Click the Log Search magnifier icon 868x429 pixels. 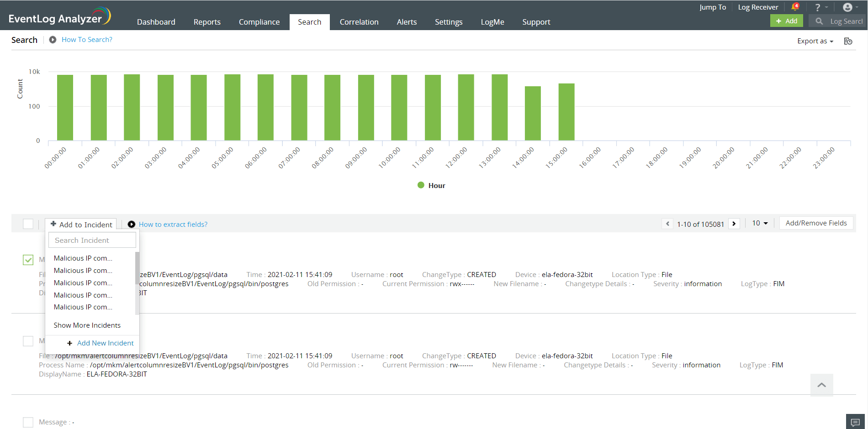click(819, 21)
